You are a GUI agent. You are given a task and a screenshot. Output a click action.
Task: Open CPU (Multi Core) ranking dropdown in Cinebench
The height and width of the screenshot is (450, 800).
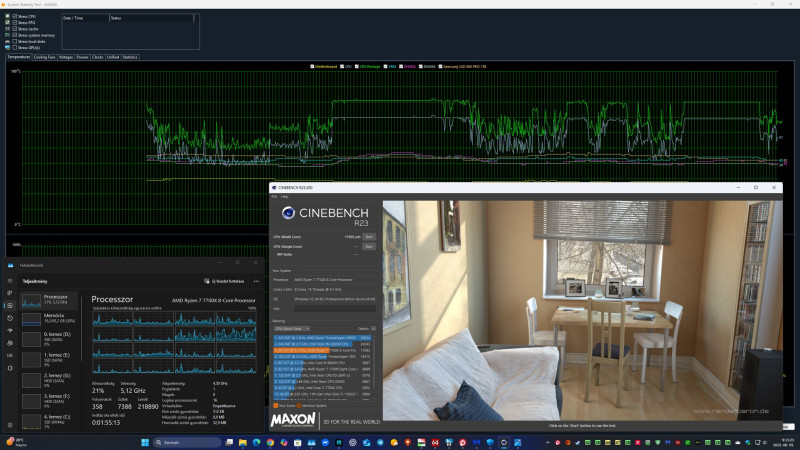(x=292, y=329)
